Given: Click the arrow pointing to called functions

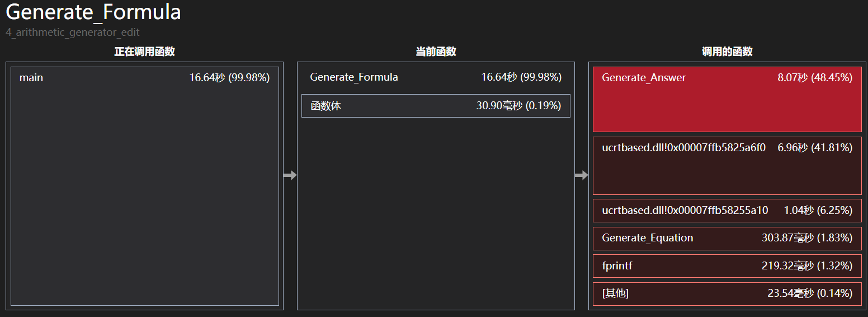Looking at the screenshot, I should [581, 176].
